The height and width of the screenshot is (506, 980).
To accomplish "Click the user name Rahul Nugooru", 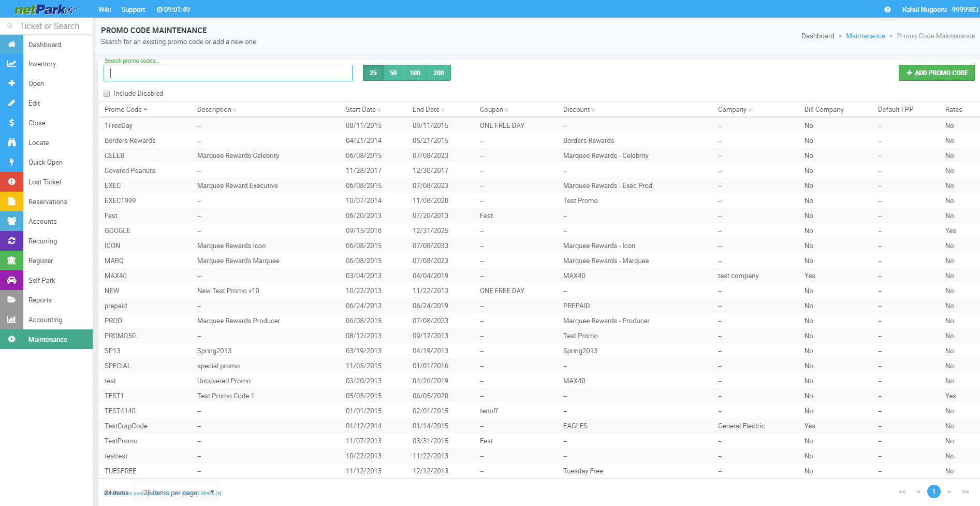I will [940, 9].
